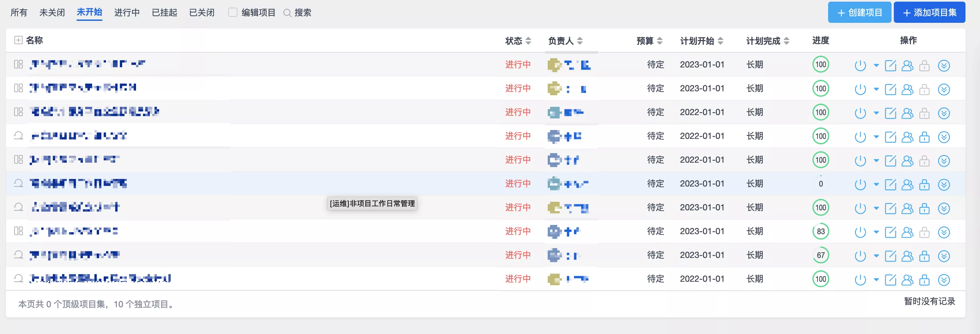Click the power icon in the first project row
Screen dimensions: 980x334
(x=860, y=65)
